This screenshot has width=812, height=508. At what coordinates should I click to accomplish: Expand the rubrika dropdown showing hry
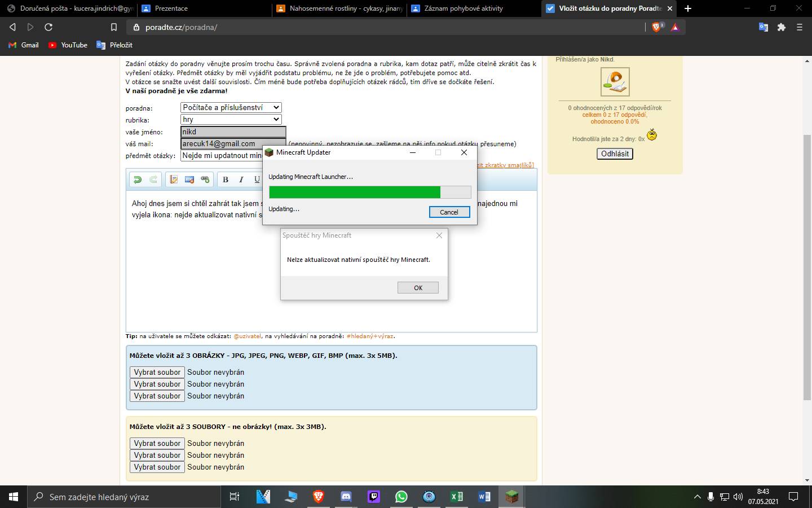(231, 119)
